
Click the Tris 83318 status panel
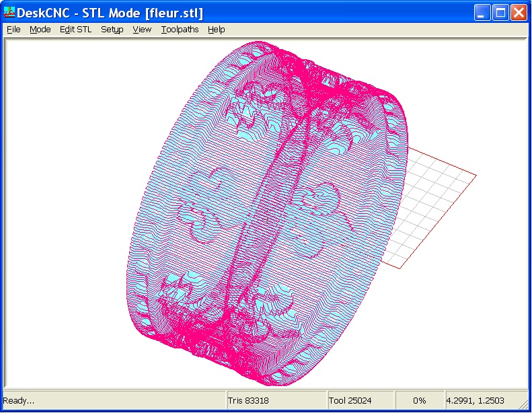point(249,400)
